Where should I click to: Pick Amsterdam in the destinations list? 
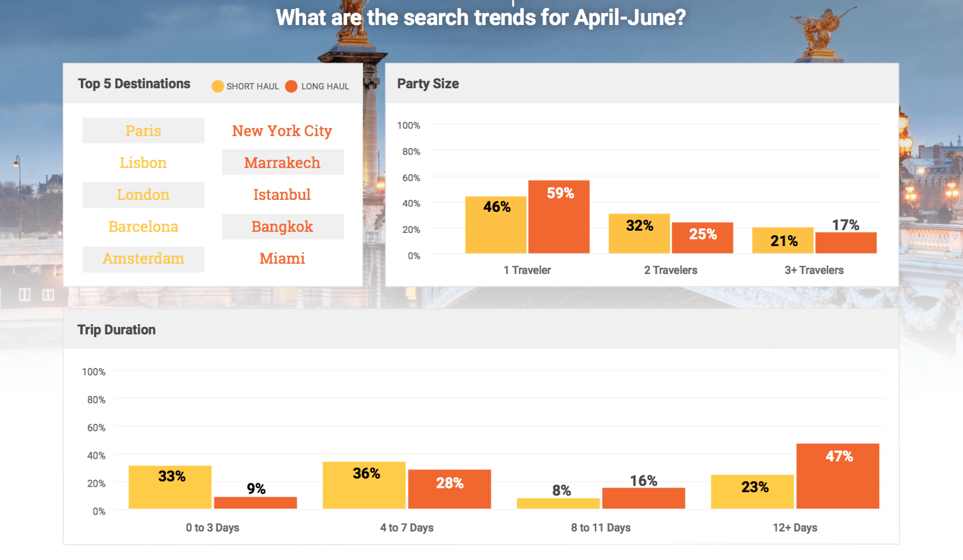point(143,259)
